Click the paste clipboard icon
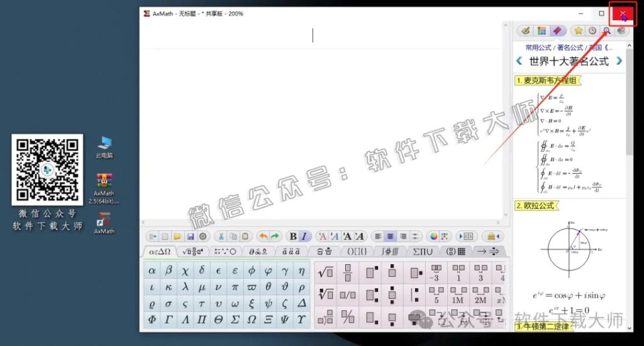The height and width of the screenshot is (346, 644). coord(245,237)
